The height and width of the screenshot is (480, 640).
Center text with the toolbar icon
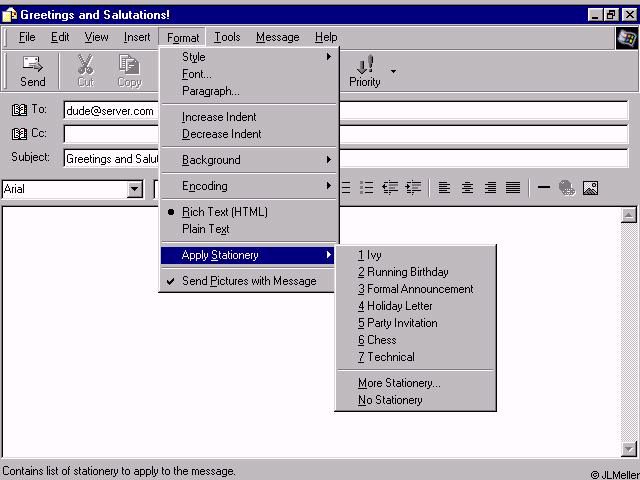point(467,188)
